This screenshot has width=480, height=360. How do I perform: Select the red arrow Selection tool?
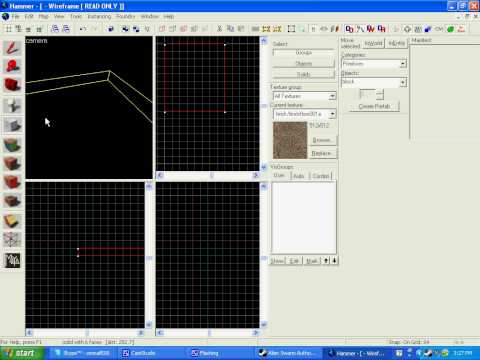point(12,48)
